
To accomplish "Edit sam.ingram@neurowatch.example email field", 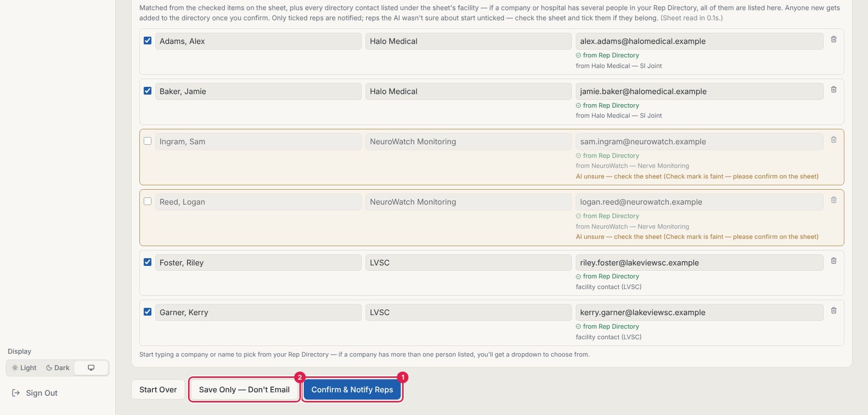I will pyautogui.click(x=699, y=141).
